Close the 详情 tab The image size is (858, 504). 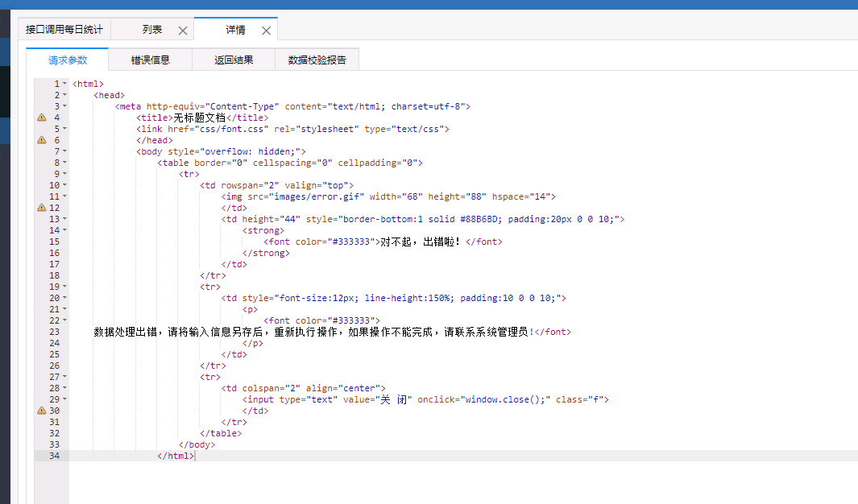click(x=266, y=31)
